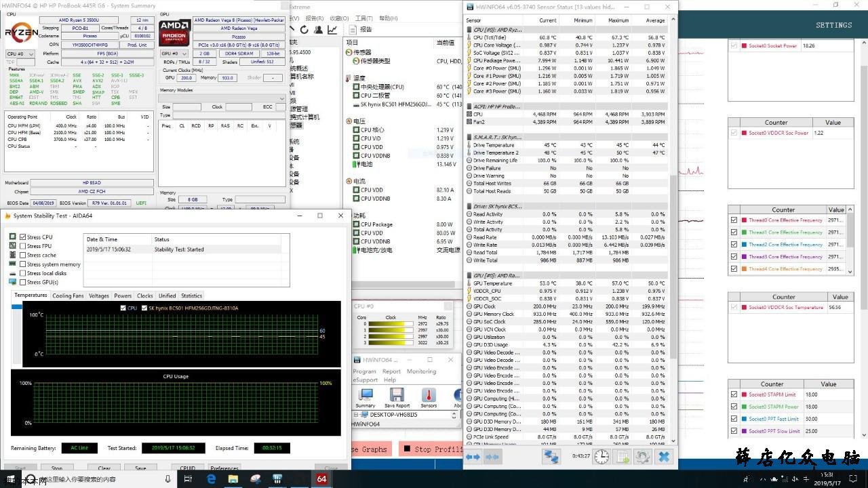The height and width of the screenshot is (488, 868).
Task: Collapse the ACPI HP ProBook sensor group
Action: coord(469,106)
